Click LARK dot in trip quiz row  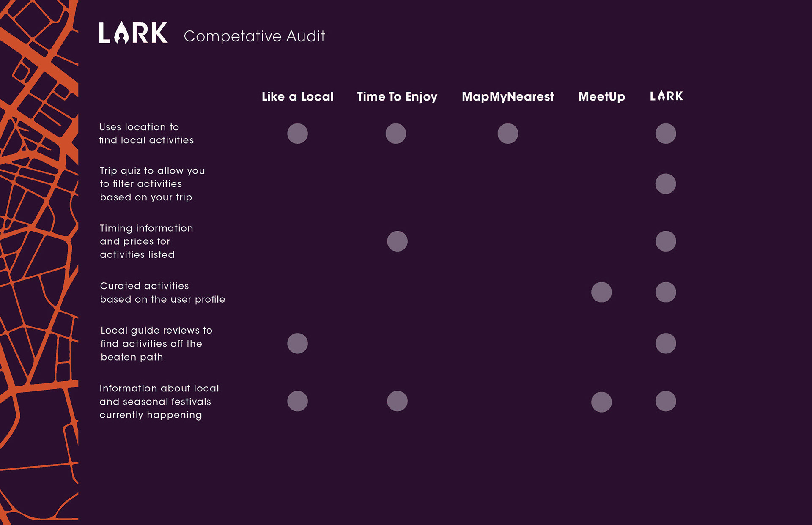[x=666, y=184]
